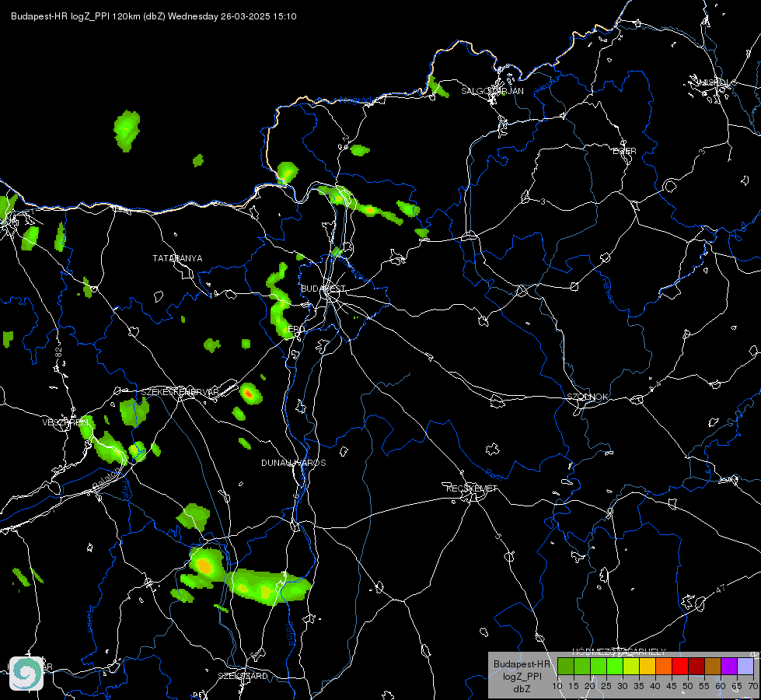Select the VESZPREM city label
The width and height of the screenshot is (761, 700).
pyautogui.click(x=65, y=422)
